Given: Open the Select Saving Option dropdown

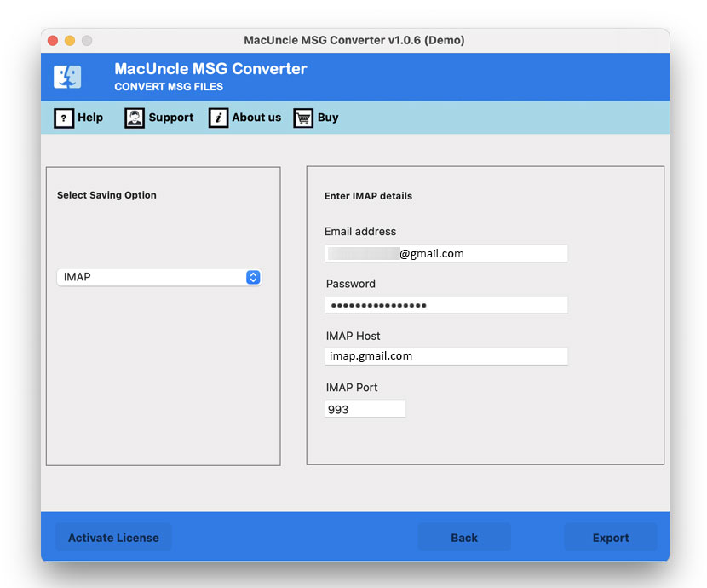Looking at the screenshot, I should pos(158,277).
